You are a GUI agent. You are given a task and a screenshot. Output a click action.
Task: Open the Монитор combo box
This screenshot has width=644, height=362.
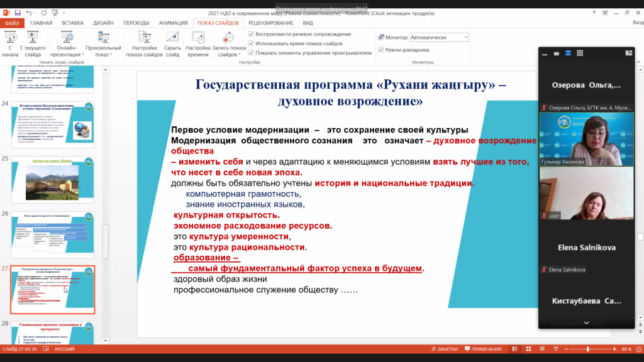pos(439,37)
